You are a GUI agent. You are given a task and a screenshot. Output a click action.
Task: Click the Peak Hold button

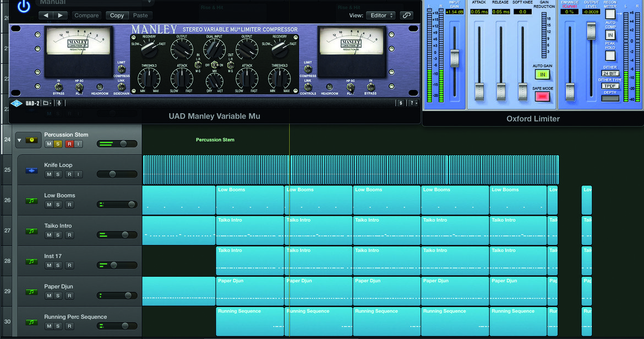tap(610, 56)
